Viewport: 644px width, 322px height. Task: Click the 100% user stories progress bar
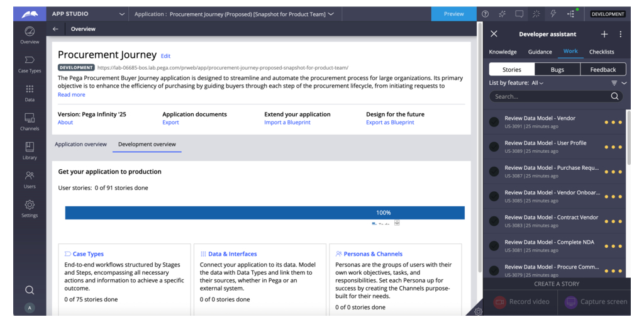(265, 213)
